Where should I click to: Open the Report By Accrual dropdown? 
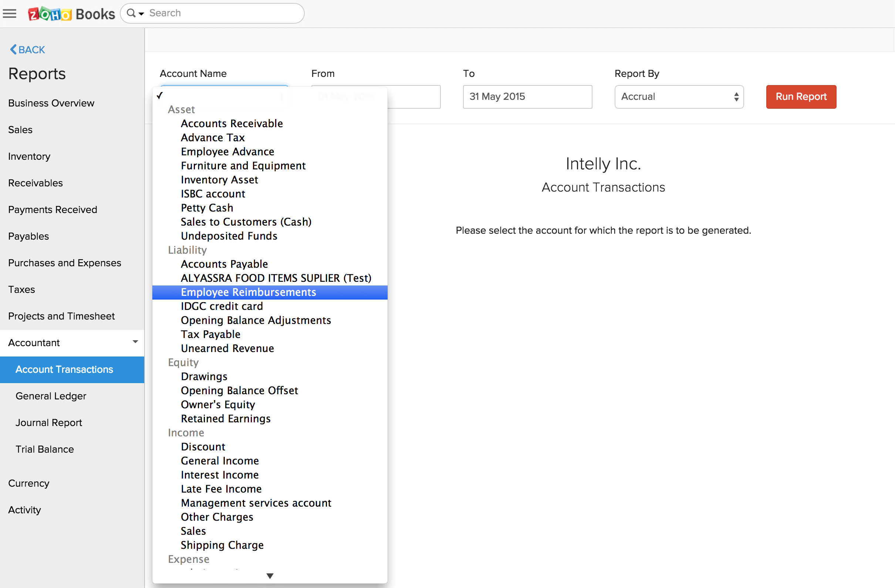point(679,97)
